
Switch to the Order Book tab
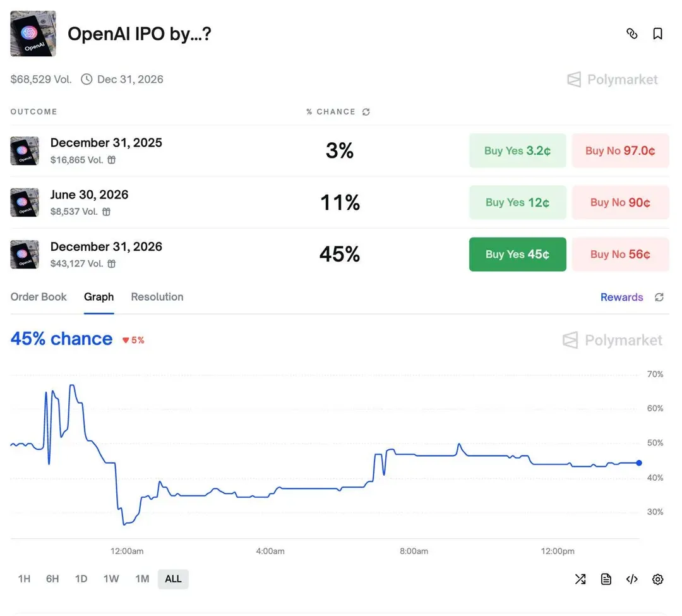(39, 297)
